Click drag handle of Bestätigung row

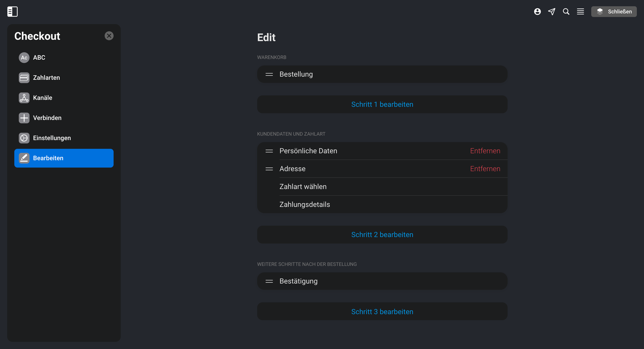tap(269, 281)
